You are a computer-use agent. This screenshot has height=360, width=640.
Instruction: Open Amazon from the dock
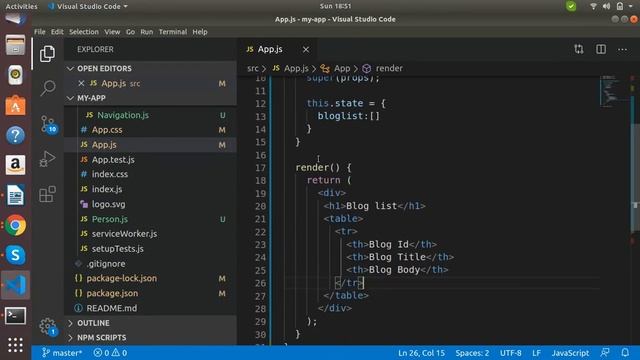click(x=16, y=165)
